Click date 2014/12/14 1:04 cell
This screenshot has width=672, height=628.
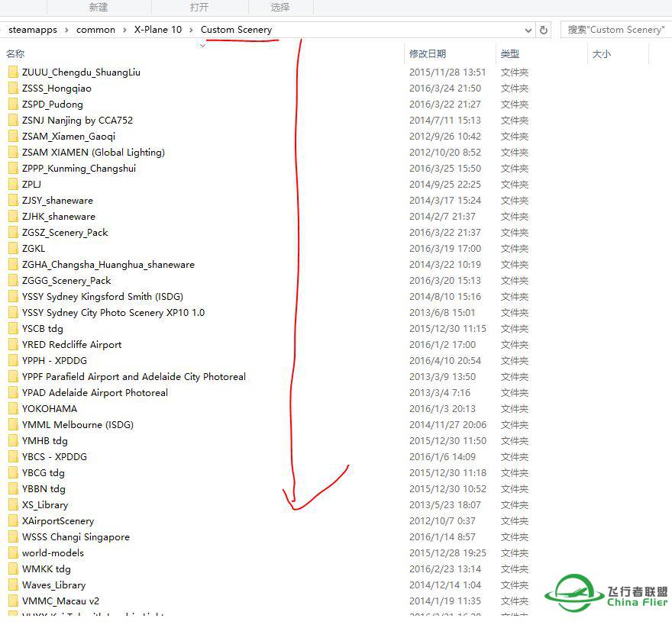pyautogui.click(x=445, y=585)
